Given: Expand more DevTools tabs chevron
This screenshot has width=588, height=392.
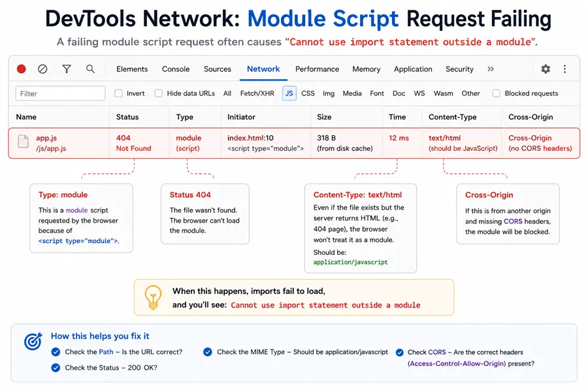Looking at the screenshot, I should [x=491, y=69].
